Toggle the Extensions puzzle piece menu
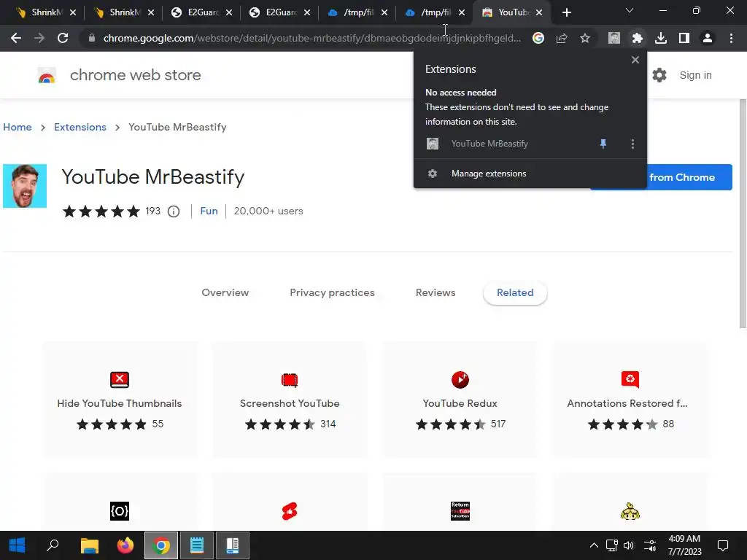Viewport: 747px width, 560px height. 638,38
